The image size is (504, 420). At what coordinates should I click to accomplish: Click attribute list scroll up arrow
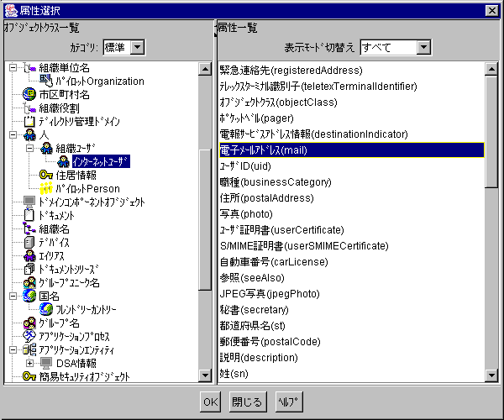tap(491, 69)
